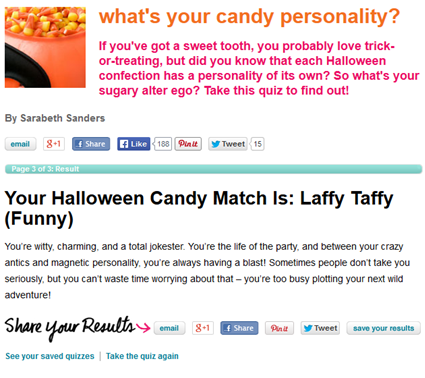This screenshot has height=378, width=425.
Task: Open the tweet count bubble 15
Action: pos(257,144)
